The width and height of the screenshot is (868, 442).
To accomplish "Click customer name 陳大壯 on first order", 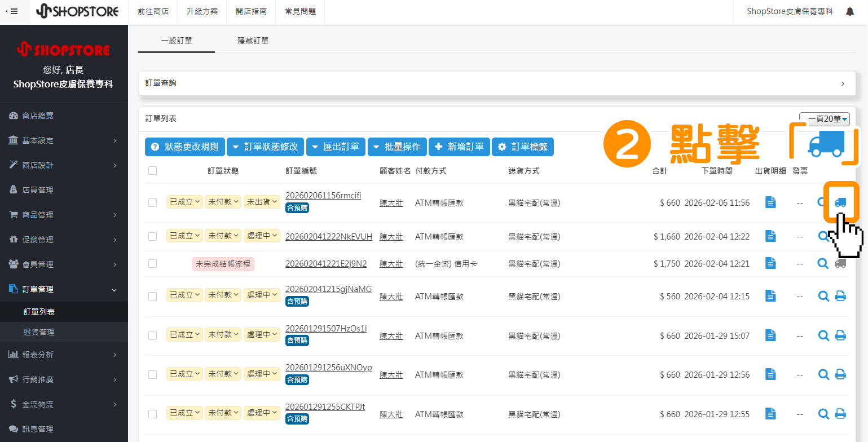I will pyautogui.click(x=391, y=203).
